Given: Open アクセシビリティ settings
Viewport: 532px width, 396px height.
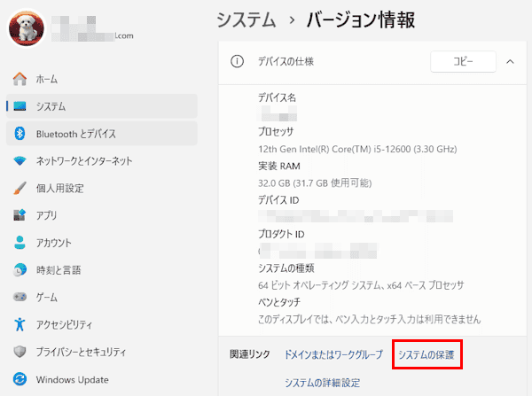Looking at the screenshot, I should [102, 324].
